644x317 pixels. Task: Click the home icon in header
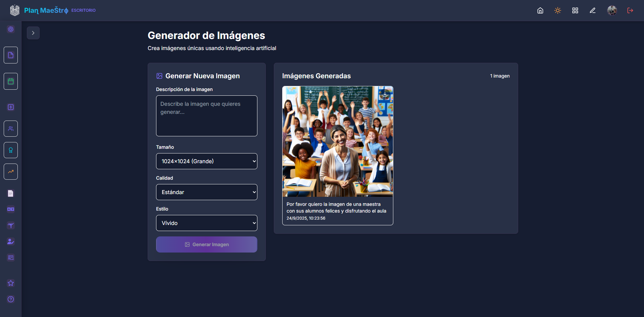540,10
